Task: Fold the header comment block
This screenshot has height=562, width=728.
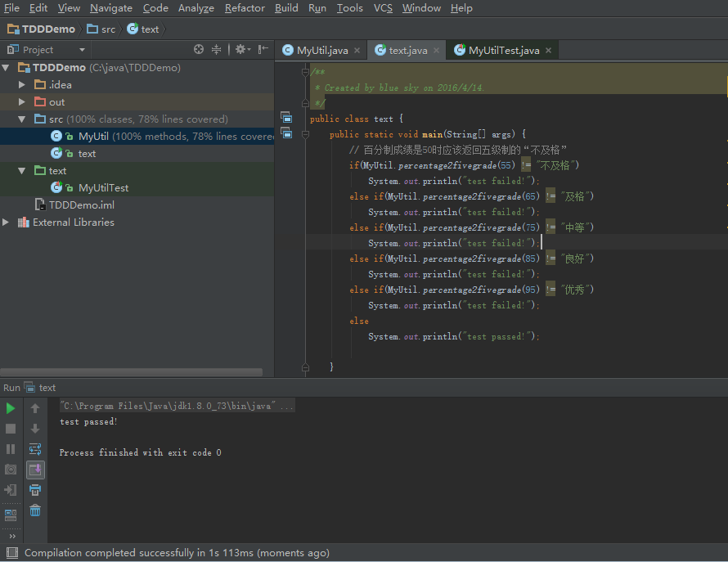Action: [305, 72]
